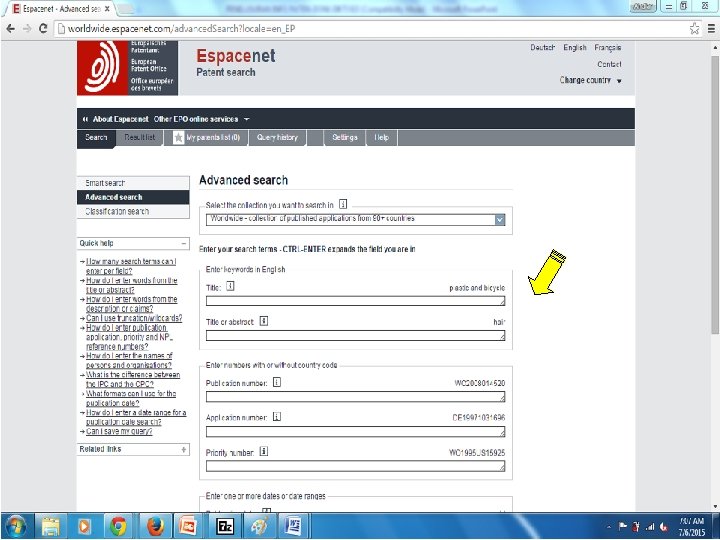
Task: Open info icon next to Priority number
Action: click(x=263, y=452)
